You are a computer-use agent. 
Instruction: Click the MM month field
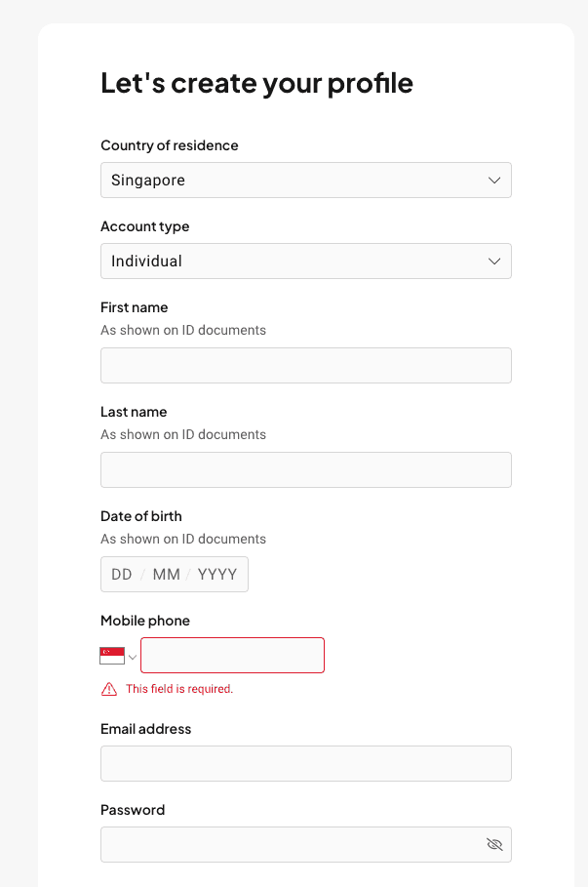pos(166,575)
